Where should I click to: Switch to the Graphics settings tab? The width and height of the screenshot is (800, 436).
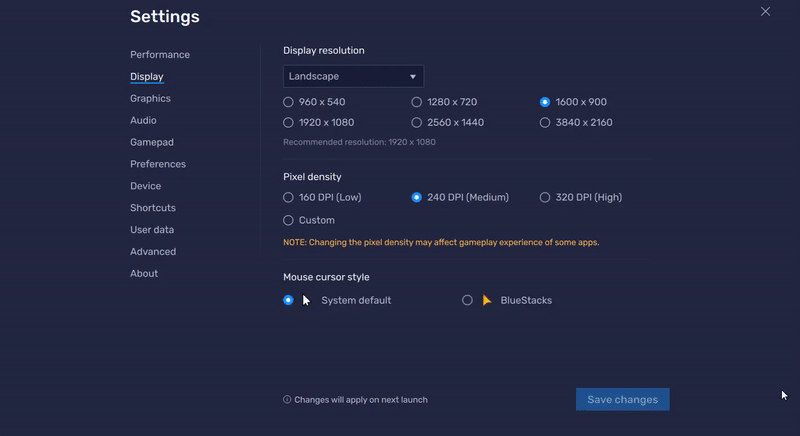[x=150, y=98]
